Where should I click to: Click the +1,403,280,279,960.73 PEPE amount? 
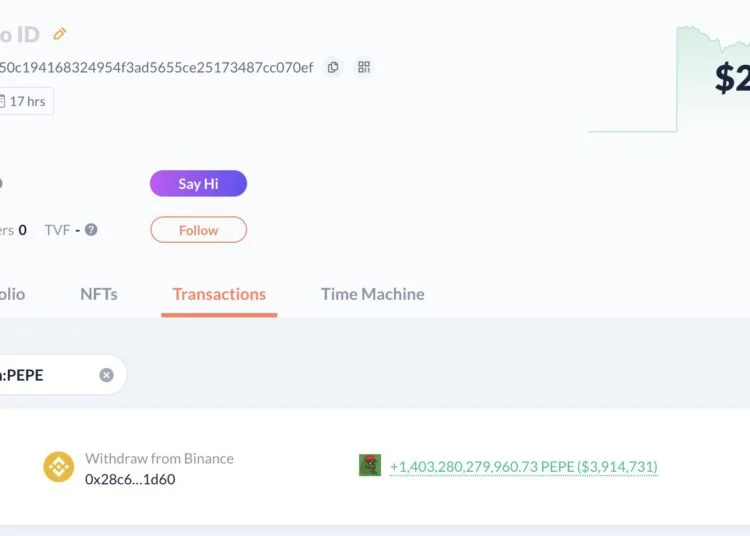[x=523, y=467]
